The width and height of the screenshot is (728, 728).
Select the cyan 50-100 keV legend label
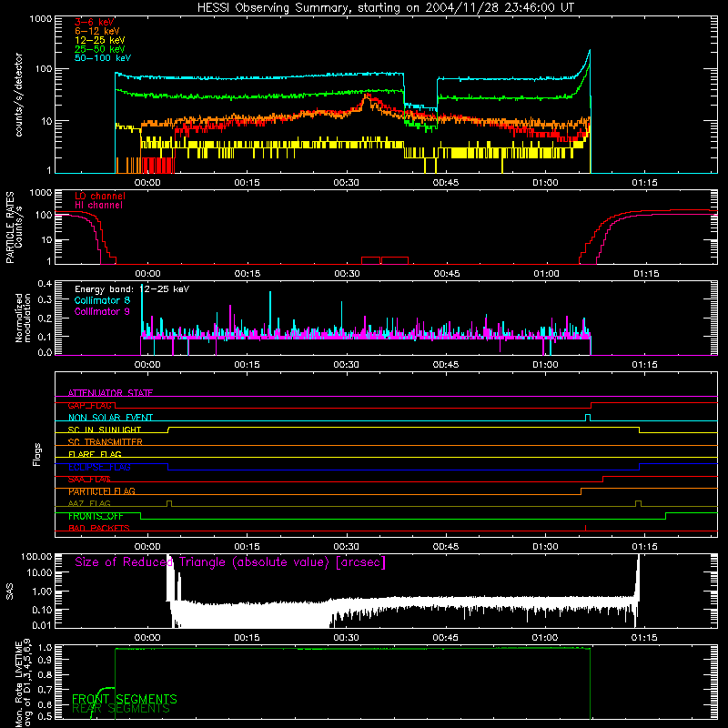coord(103,58)
